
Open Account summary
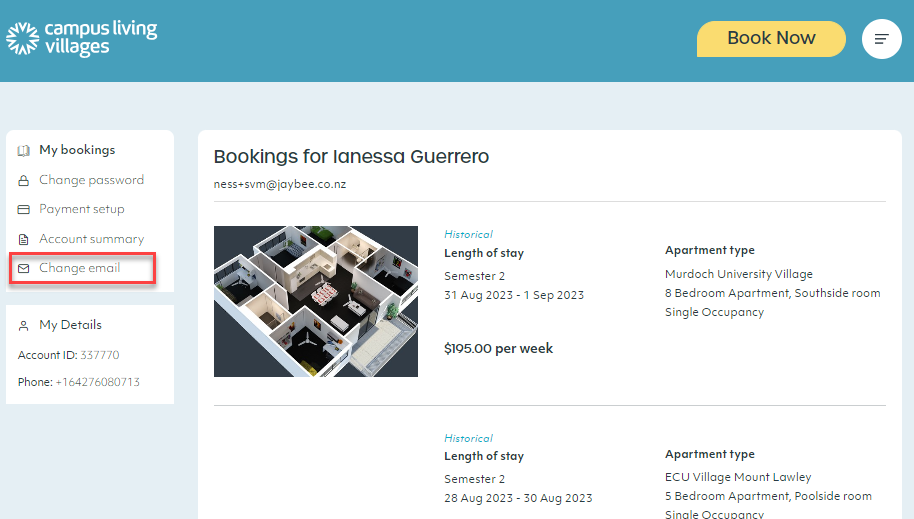92,239
